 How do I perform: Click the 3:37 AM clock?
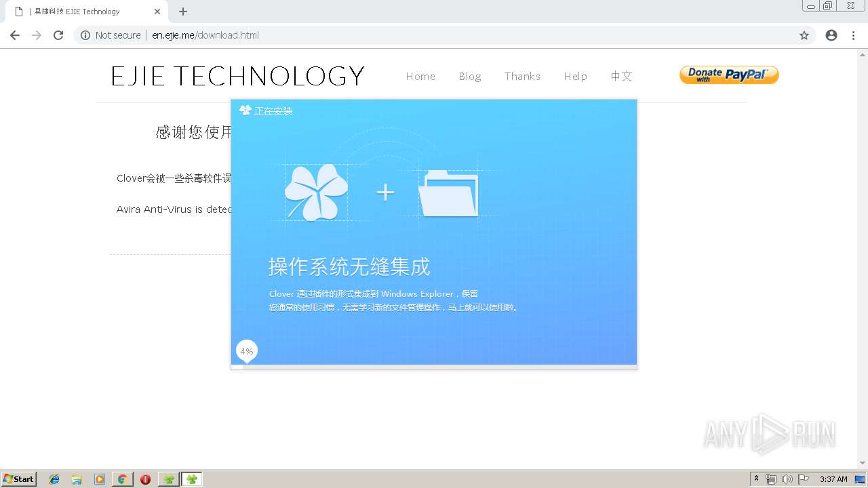tap(833, 479)
